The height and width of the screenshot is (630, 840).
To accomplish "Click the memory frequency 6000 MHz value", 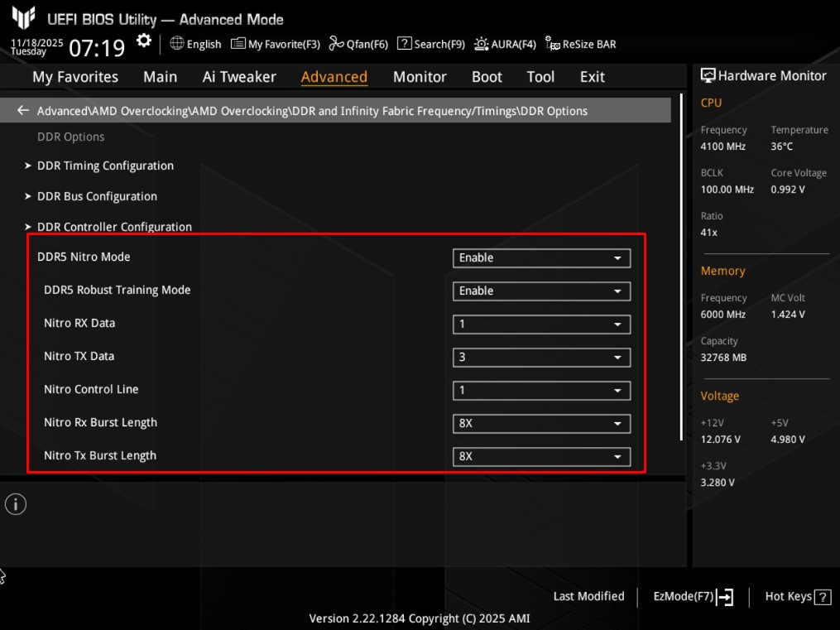I will pyautogui.click(x=722, y=315).
